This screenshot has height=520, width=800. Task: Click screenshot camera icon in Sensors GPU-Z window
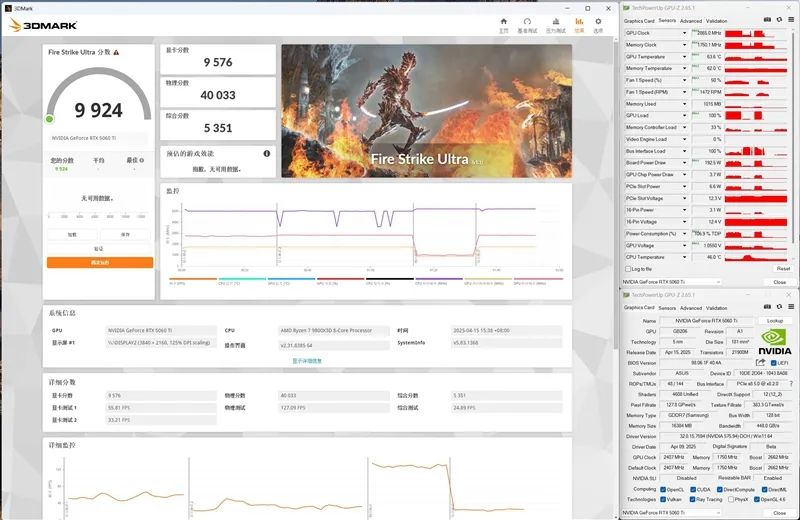click(x=767, y=20)
